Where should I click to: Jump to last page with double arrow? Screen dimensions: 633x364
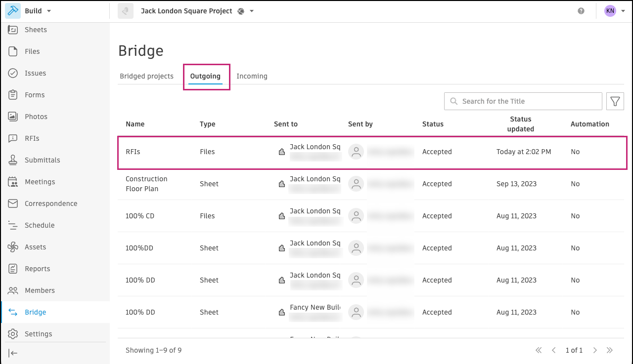pyautogui.click(x=610, y=350)
